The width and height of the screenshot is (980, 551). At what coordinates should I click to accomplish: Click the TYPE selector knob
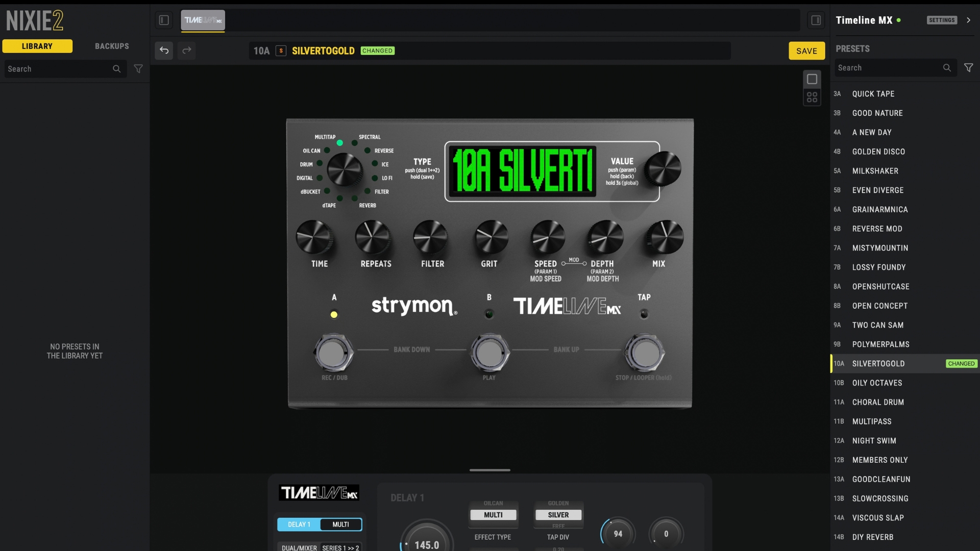[345, 170]
